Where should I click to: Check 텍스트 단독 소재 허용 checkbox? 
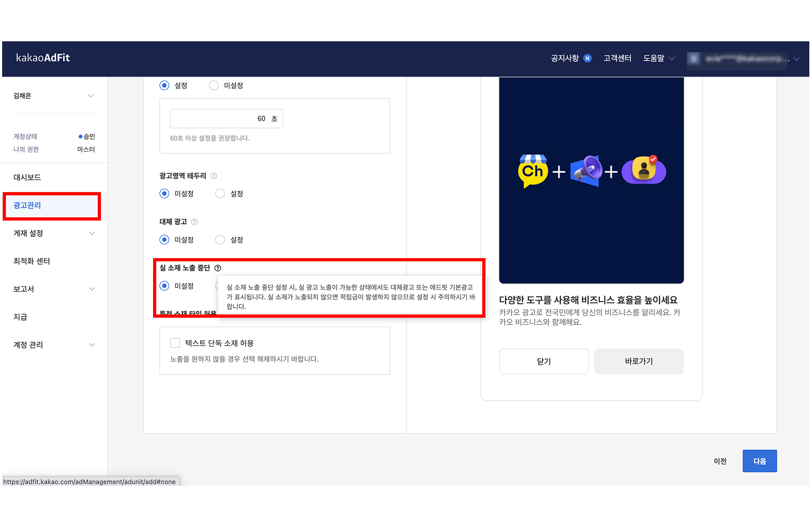(x=175, y=343)
